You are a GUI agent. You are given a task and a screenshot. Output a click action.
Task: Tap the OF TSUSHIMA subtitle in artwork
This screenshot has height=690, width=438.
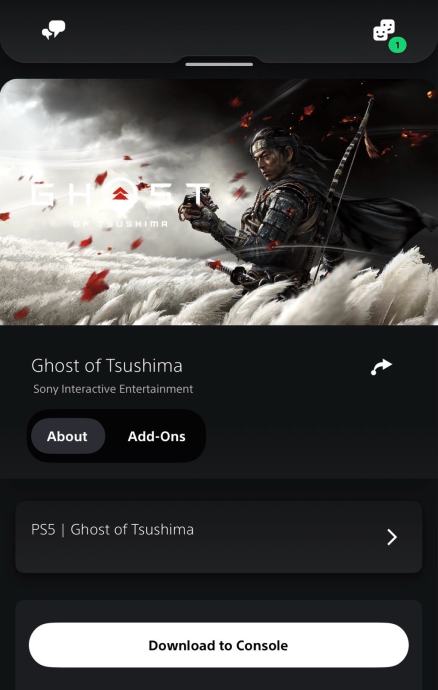pos(120,224)
